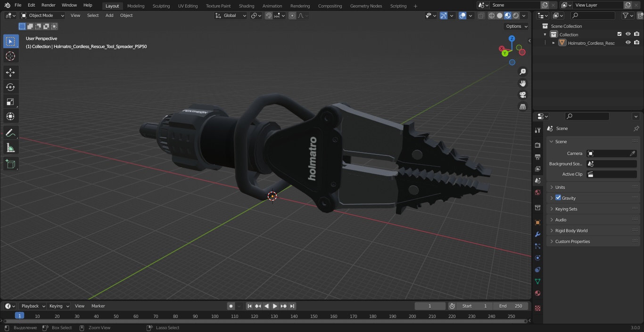Jump to the last frame

point(292,306)
